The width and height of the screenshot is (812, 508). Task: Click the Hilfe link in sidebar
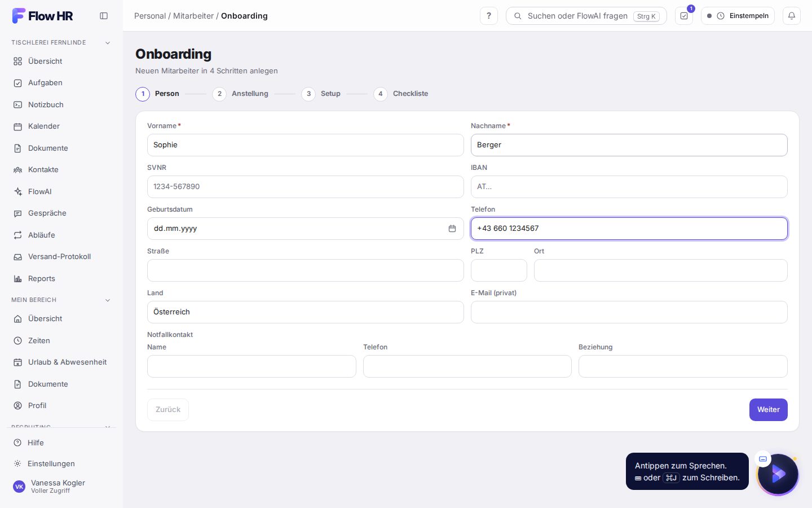coord(61,443)
